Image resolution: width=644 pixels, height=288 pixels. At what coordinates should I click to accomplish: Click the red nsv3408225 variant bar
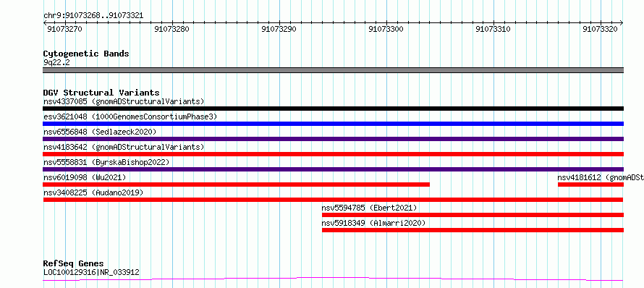[x=333, y=200]
